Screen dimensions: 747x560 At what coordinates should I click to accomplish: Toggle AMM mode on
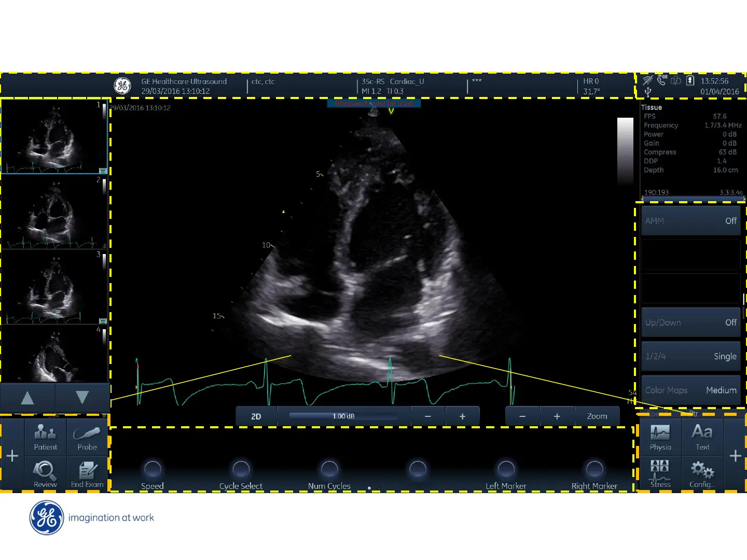690,221
